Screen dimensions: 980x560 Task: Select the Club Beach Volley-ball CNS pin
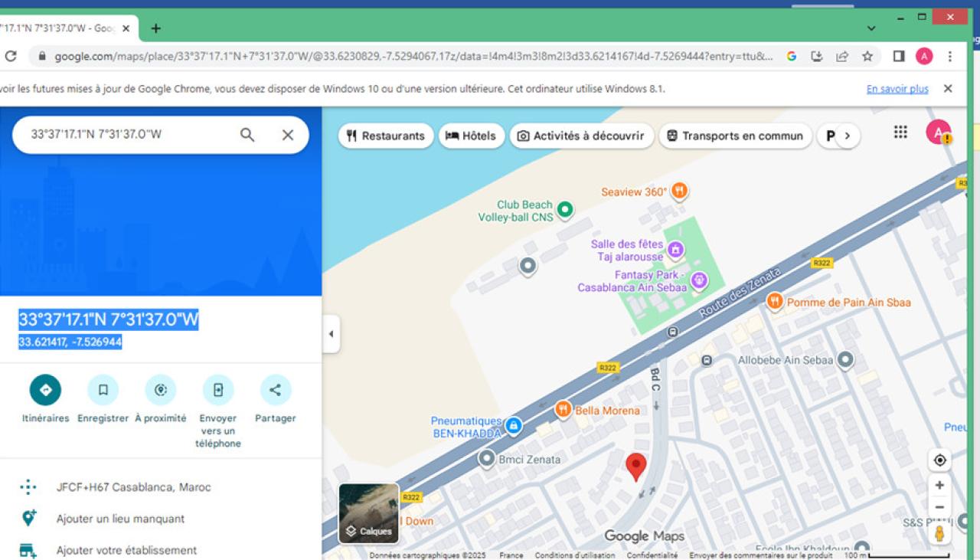click(565, 208)
